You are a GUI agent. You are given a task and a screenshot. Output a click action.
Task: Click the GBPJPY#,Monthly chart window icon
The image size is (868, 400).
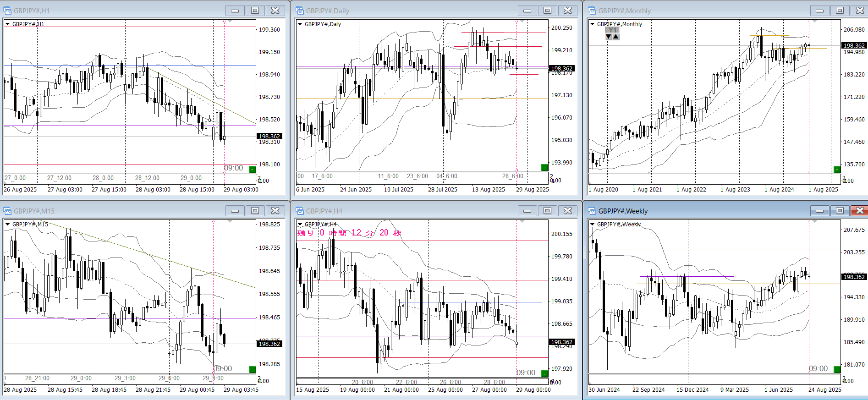592,11
